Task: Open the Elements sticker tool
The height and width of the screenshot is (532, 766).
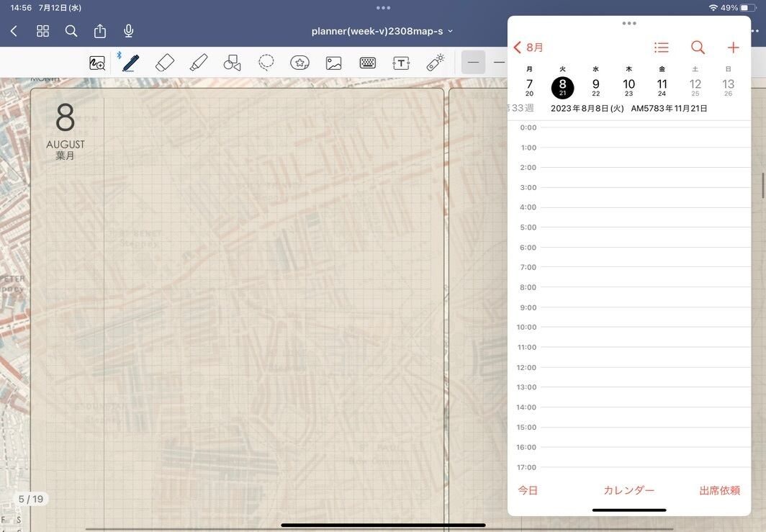Action: tap(300, 63)
